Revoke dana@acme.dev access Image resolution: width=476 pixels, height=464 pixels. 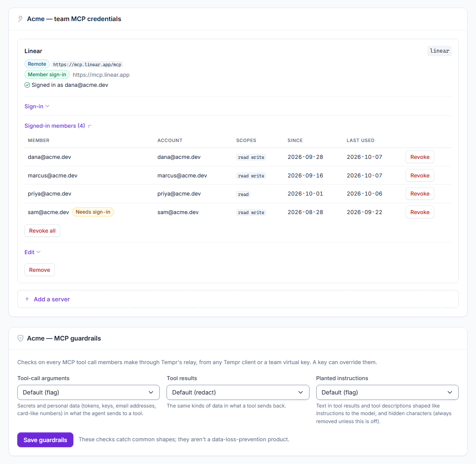(420, 157)
